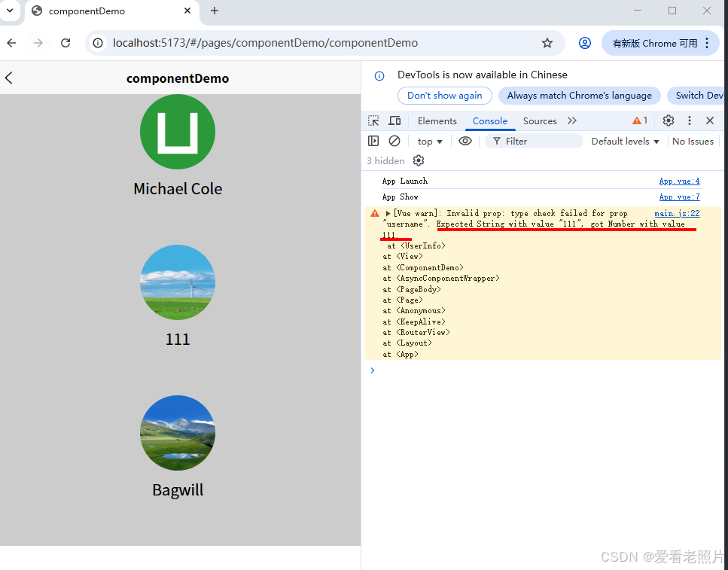This screenshot has height=570, width=728.
Task: Click the Michael Cole name
Action: tap(178, 189)
